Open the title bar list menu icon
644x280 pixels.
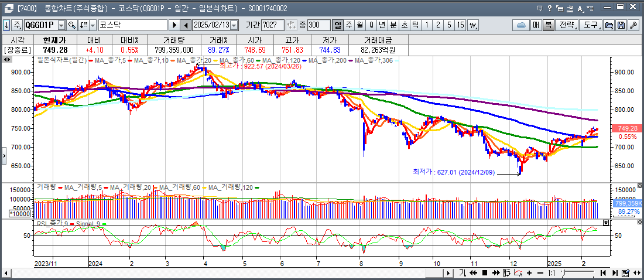click(x=590, y=8)
